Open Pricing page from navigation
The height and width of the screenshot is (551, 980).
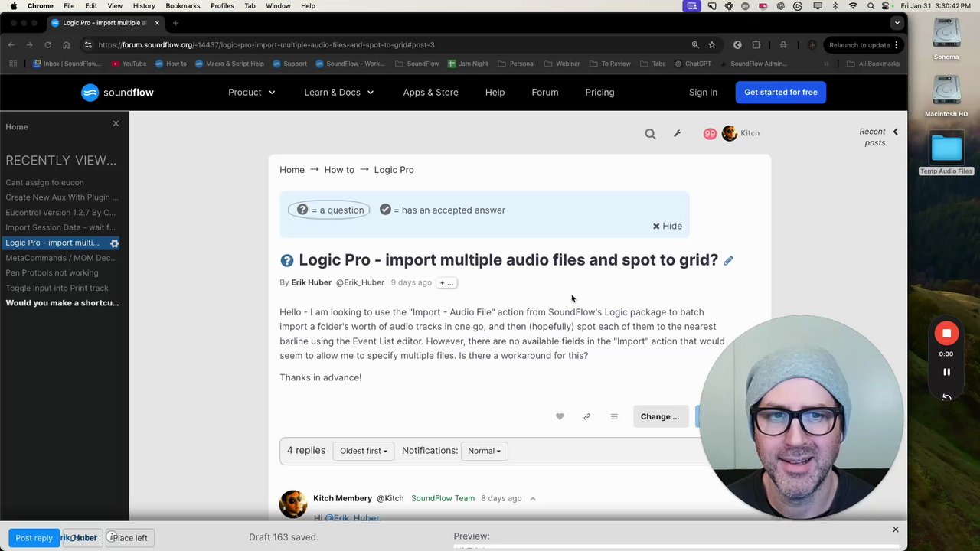point(599,93)
